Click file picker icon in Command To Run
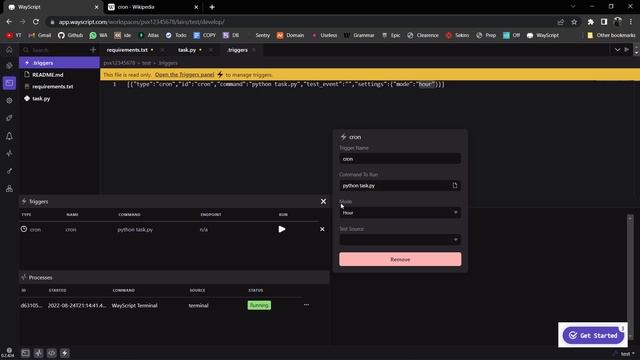The height and width of the screenshot is (360, 640). (x=455, y=185)
